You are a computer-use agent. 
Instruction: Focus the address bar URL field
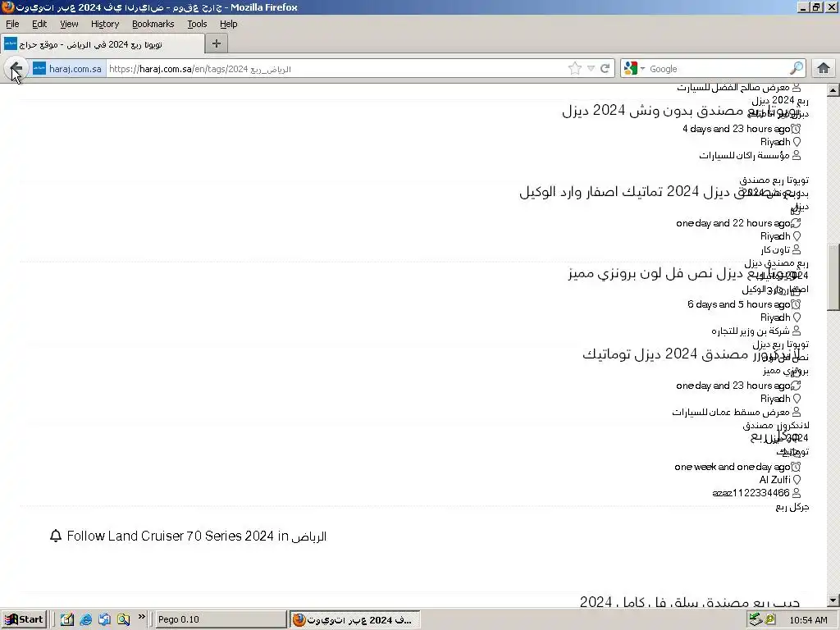tap(336, 69)
